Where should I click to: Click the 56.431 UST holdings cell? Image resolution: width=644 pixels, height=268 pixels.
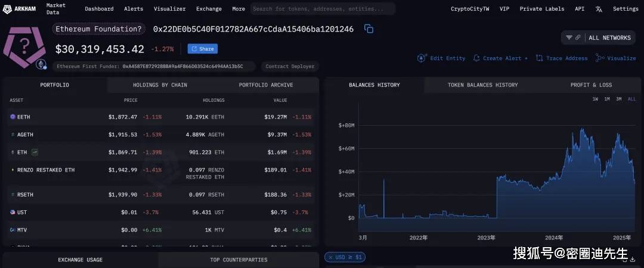(x=208, y=212)
